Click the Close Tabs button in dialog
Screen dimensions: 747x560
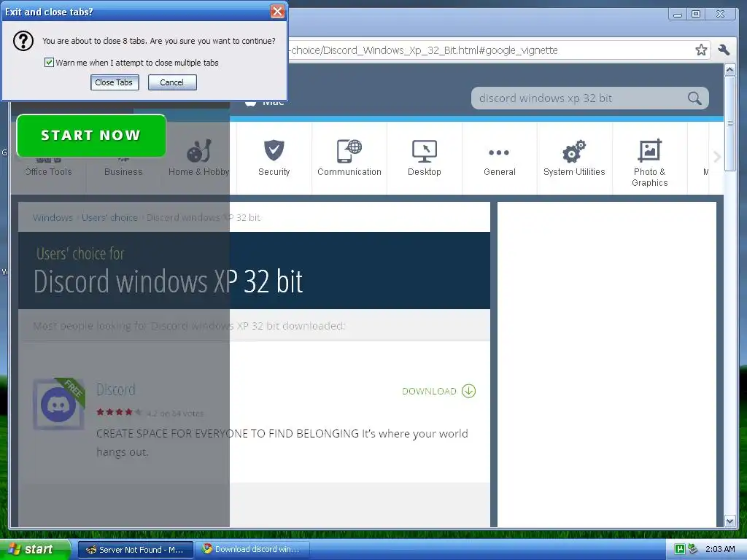115,82
